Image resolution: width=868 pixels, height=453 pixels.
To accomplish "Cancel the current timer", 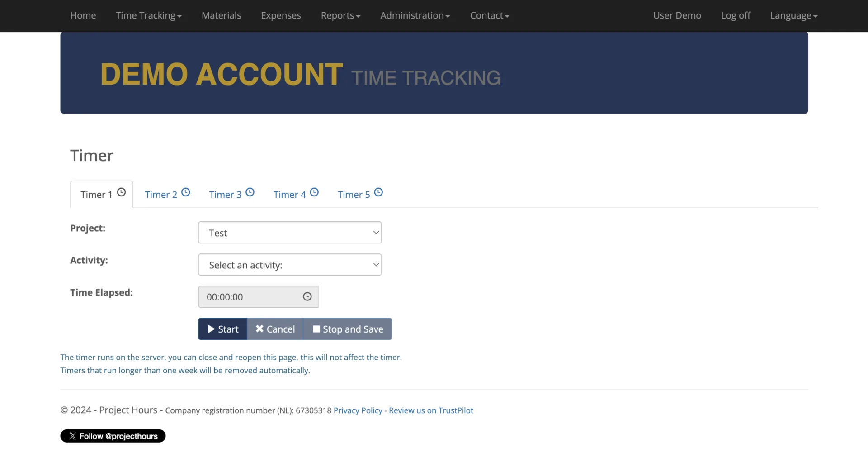I will coord(275,329).
